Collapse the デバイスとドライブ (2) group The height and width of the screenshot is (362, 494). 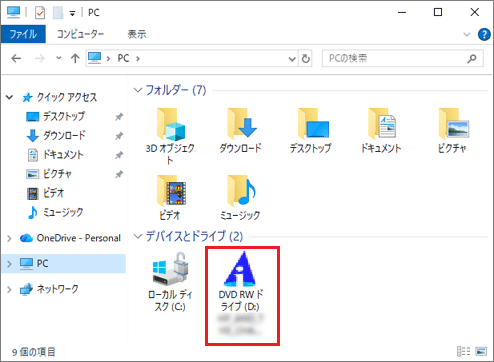click(x=138, y=236)
